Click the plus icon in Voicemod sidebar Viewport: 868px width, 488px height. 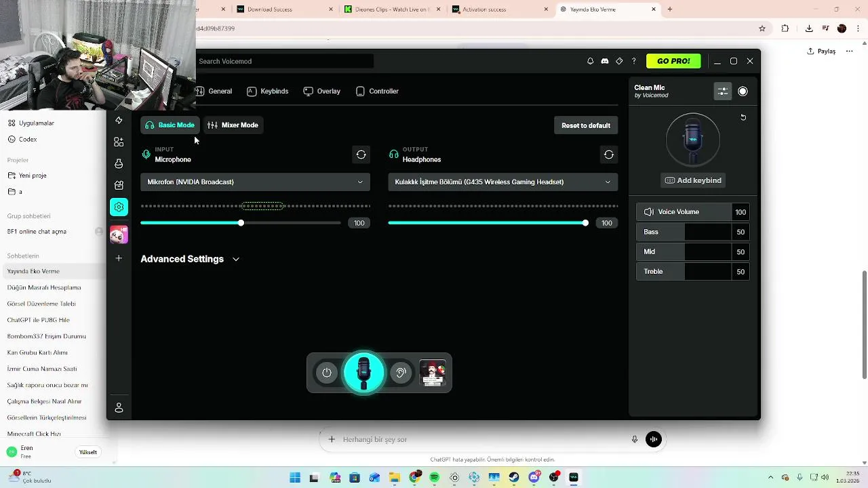coord(119,258)
